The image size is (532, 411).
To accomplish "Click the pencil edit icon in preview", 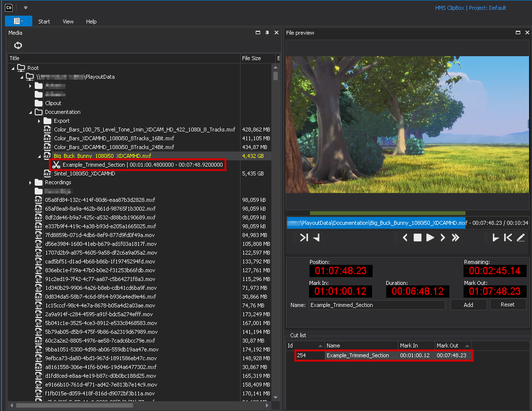I will pos(521,238).
